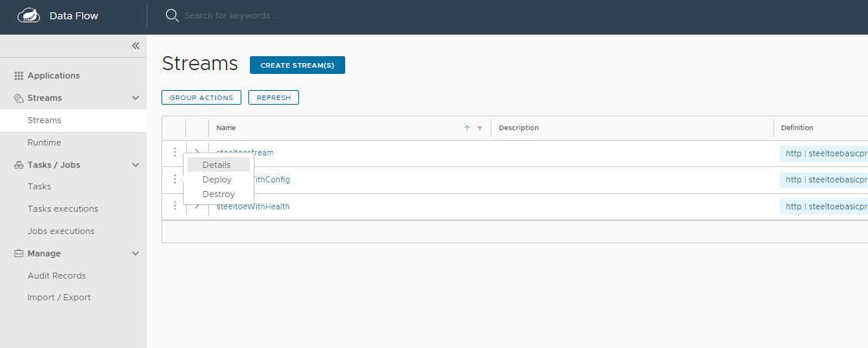The image size is (868, 348).
Task: Collapse the sidebar with double-chevron icon
Action: [x=135, y=45]
